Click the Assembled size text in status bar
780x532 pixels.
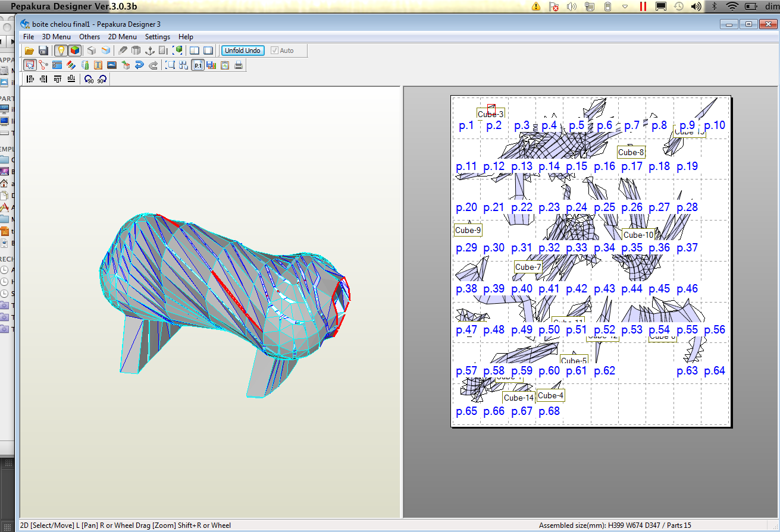point(615,525)
